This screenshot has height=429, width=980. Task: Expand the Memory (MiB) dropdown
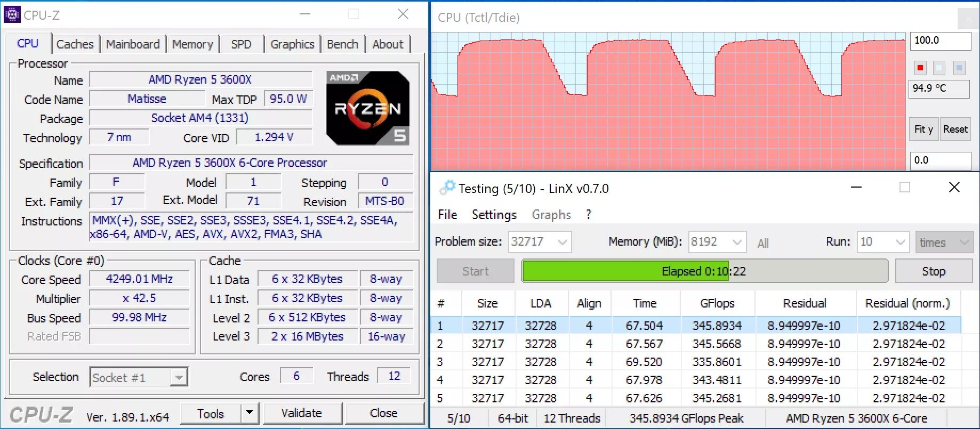pos(737,242)
